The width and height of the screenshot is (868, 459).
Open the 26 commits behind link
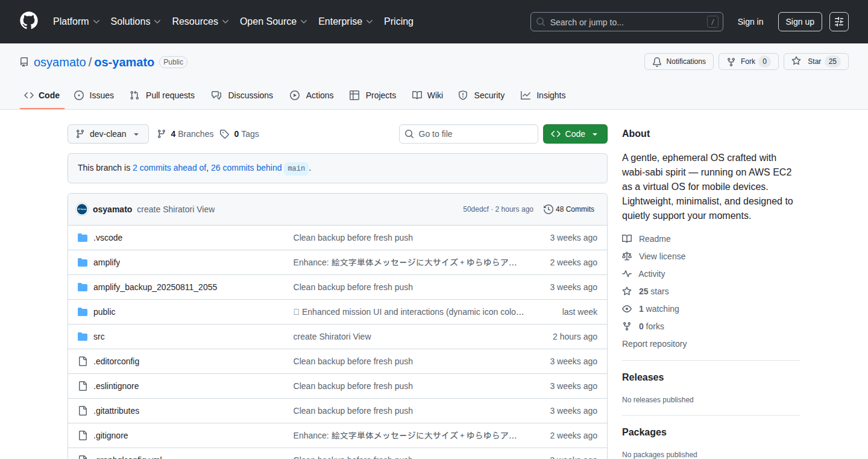coord(246,168)
